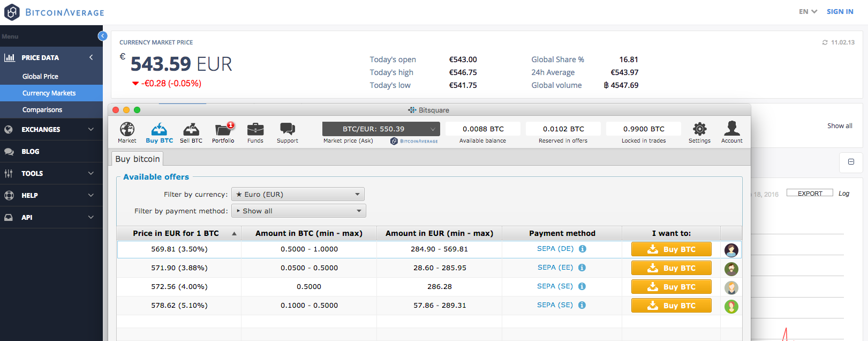The height and width of the screenshot is (341, 868).
Task: View trader avatar for 571.90 offer
Action: coord(731,269)
